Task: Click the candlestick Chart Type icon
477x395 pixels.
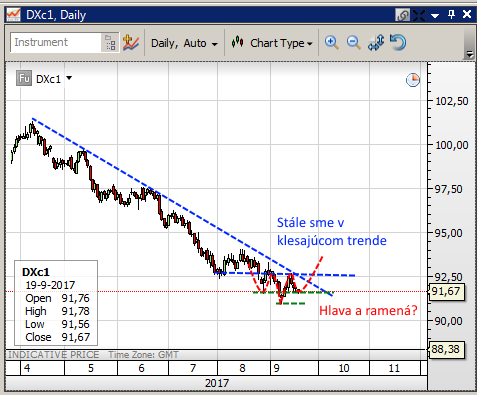Action: 237,42
